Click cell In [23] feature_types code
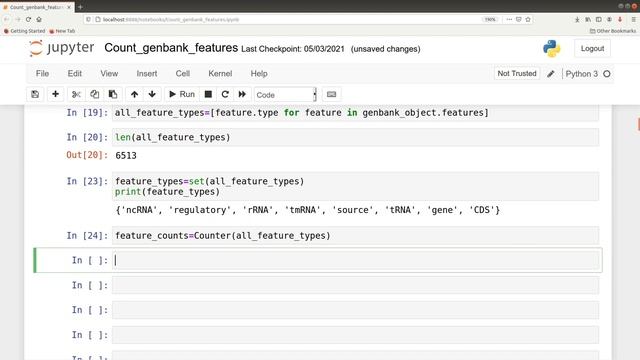The height and width of the screenshot is (360, 640). click(x=356, y=187)
